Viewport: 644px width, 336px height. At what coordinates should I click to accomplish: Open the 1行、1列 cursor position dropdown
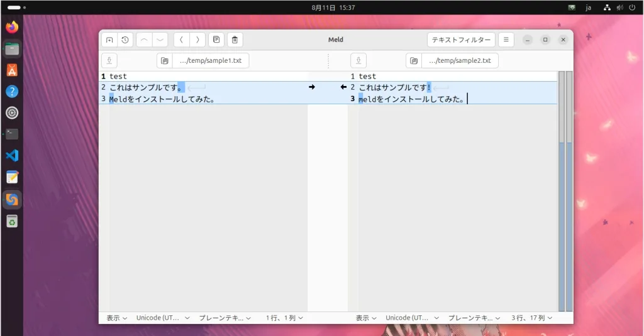pyautogui.click(x=285, y=318)
